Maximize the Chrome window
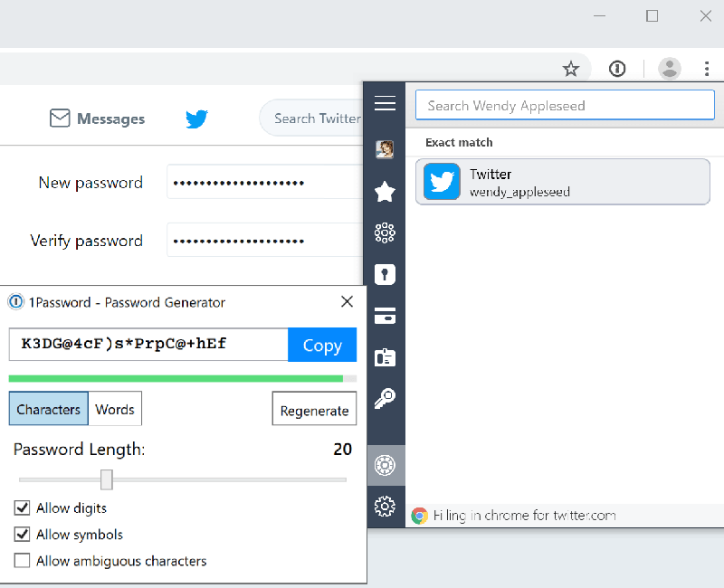This screenshot has width=724, height=588. pyautogui.click(x=652, y=16)
